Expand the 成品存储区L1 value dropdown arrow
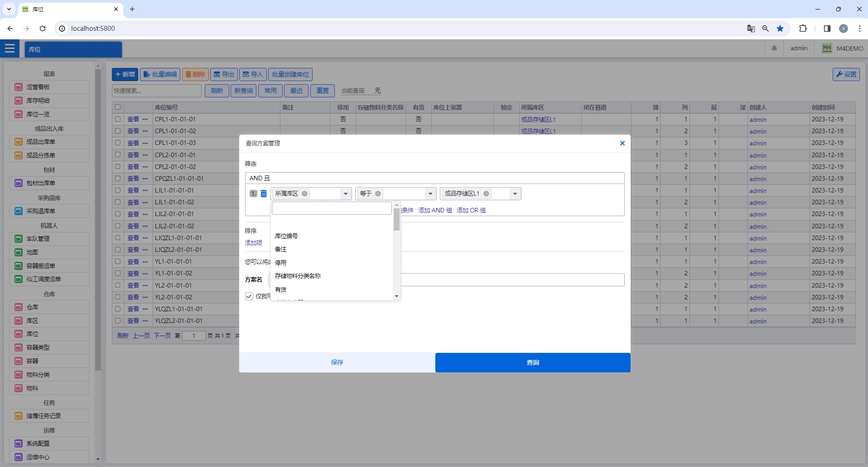Screen dimensions: 868x467 515,194
